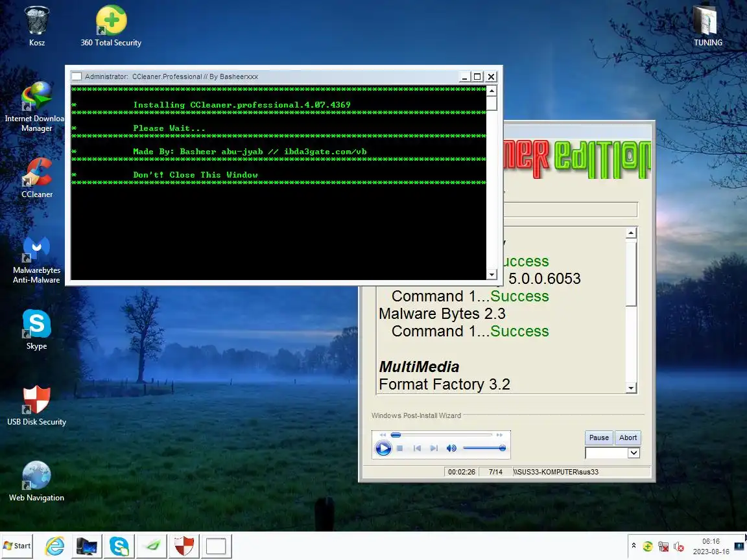Select the Skype desktop shortcut
747x560 pixels.
pyautogui.click(x=37, y=329)
